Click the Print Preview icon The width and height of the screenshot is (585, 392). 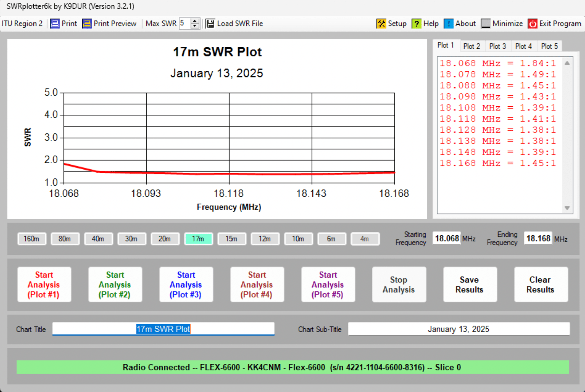tap(87, 24)
